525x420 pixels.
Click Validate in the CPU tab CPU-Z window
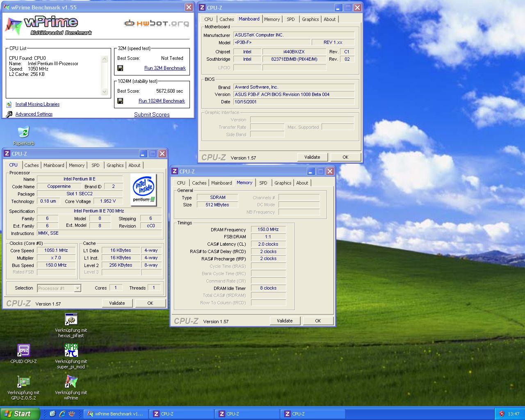tap(117, 303)
